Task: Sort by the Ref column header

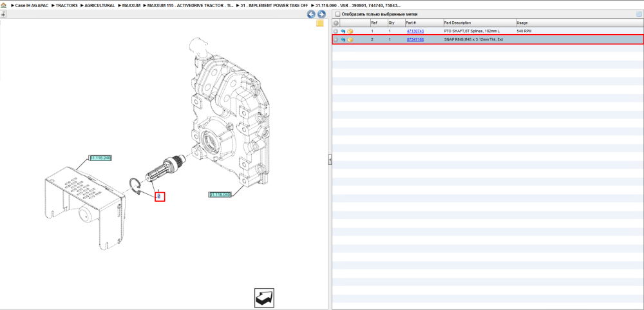Action: [378, 23]
